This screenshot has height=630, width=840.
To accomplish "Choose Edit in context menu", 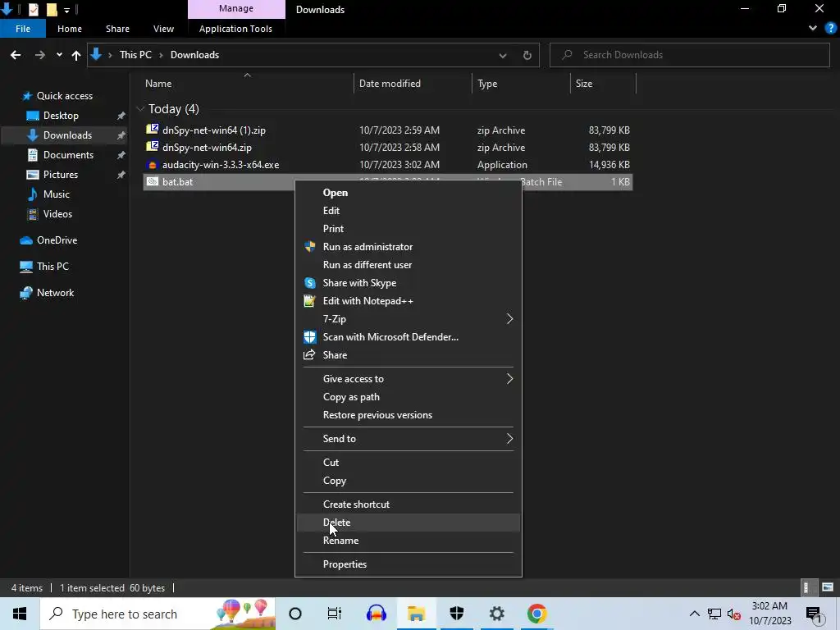I will click(409, 211).
